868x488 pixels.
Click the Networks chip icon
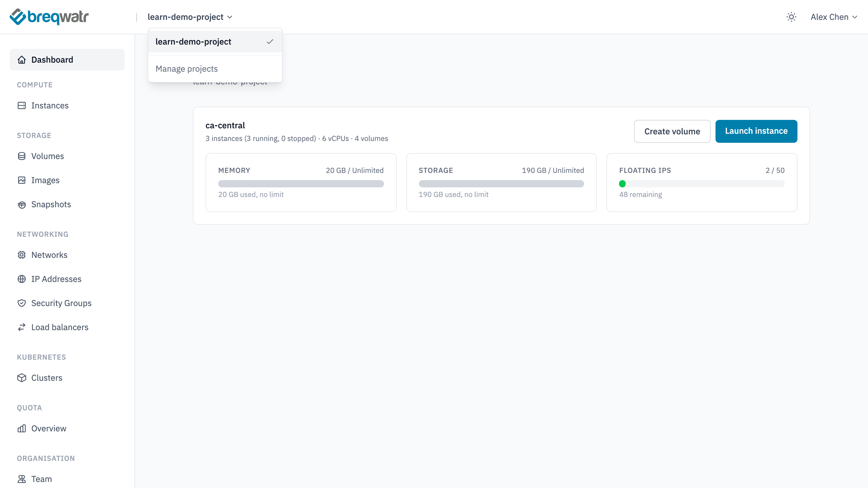tap(22, 255)
